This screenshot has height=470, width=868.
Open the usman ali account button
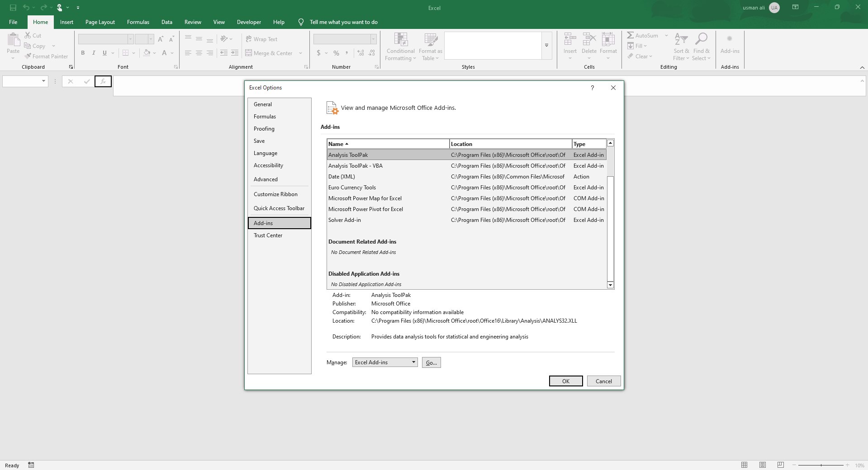[761, 8]
